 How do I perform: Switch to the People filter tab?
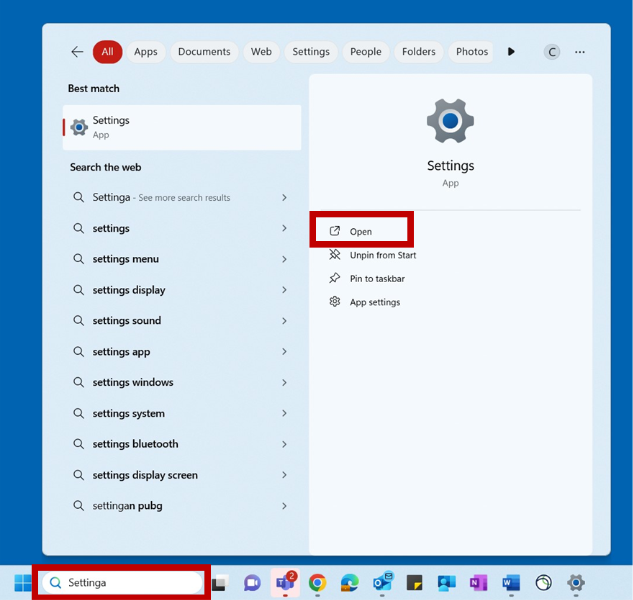[365, 52]
